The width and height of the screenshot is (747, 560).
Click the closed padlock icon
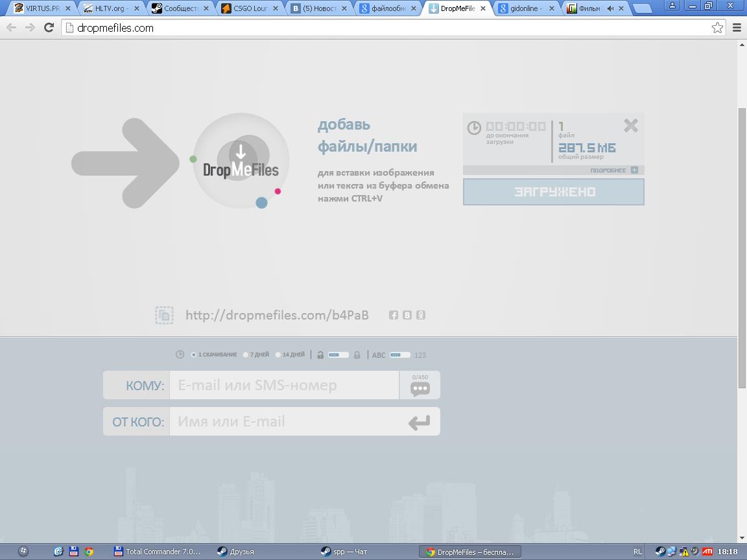[x=357, y=355]
